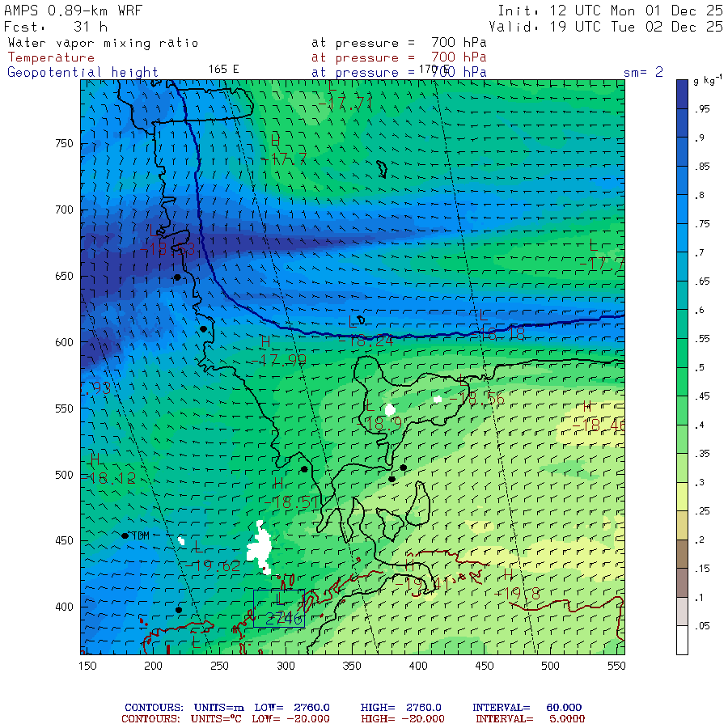The width and height of the screenshot is (728, 728).
Task: Select the '550' x-axis tick label
Action: pyautogui.click(x=616, y=666)
